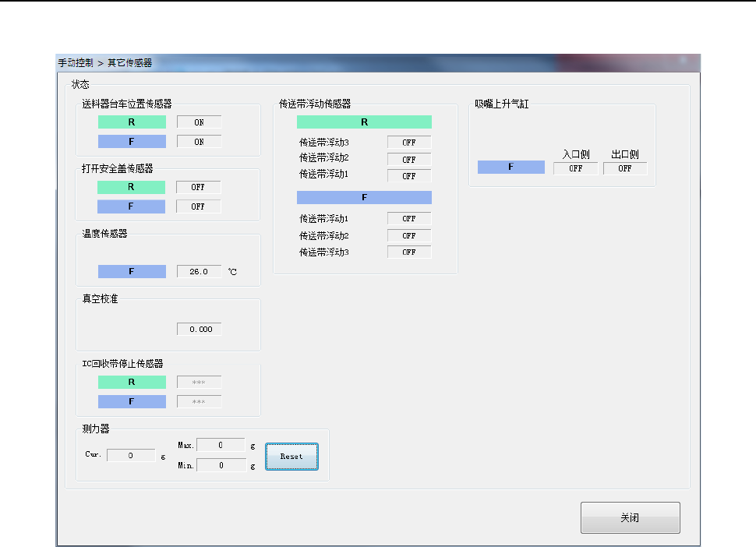Click *** field for IC回收带 F sensor
Image resolution: width=756 pixels, height=547 pixels.
point(199,401)
